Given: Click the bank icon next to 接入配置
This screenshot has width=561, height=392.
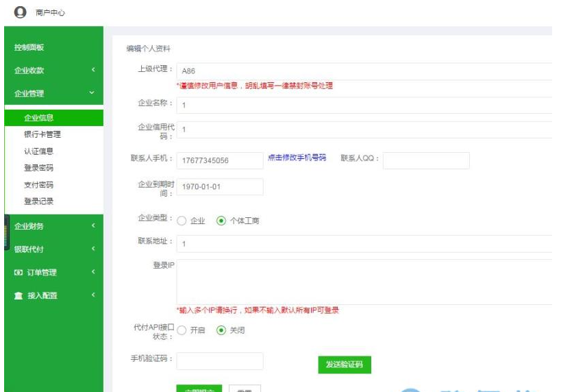Looking at the screenshot, I should pyautogui.click(x=18, y=296).
